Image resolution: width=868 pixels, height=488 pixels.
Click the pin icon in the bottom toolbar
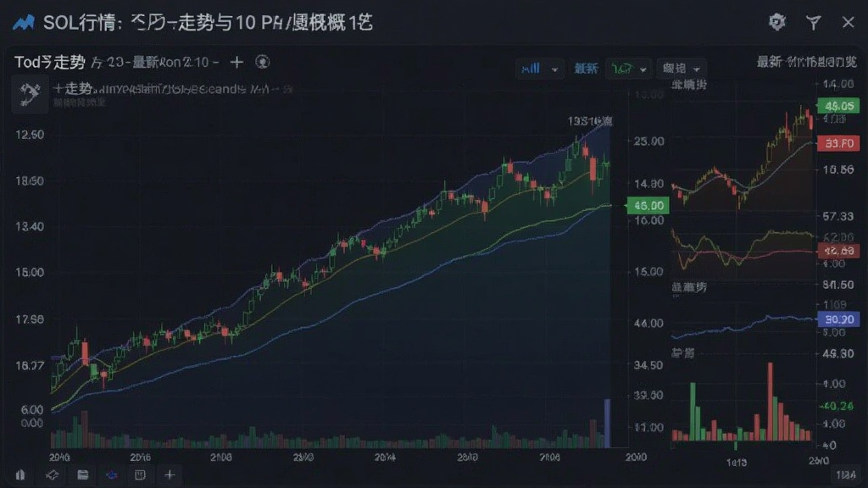click(52, 474)
